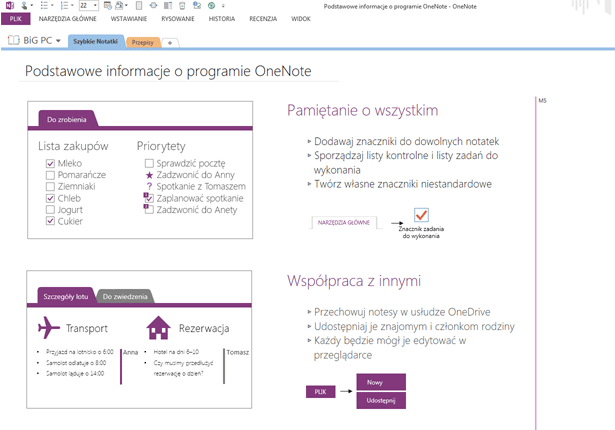
Task: Expand the BiG PC notebook dropdown
Action: pyautogui.click(x=58, y=40)
